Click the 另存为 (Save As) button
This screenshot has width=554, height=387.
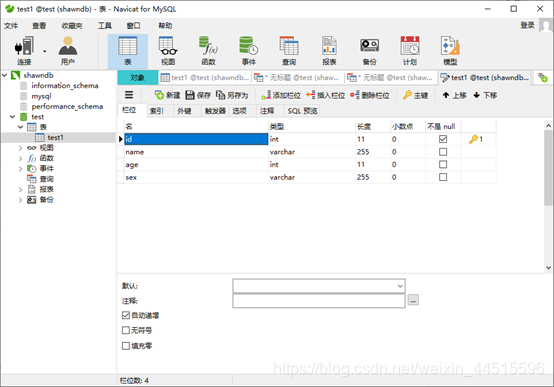coord(232,95)
